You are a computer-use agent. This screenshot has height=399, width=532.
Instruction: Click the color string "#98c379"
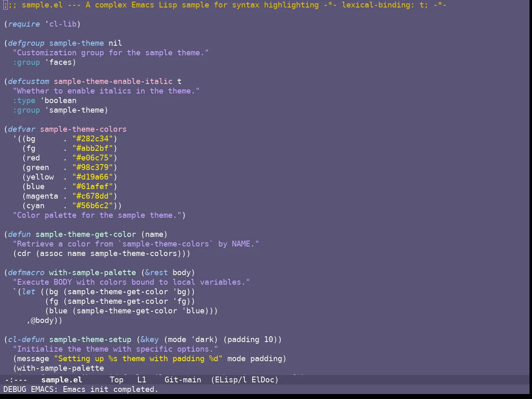click(92, 167)
